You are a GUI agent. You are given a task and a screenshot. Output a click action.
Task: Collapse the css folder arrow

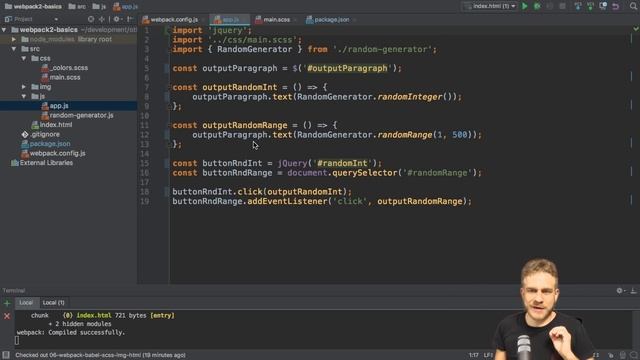24,58
